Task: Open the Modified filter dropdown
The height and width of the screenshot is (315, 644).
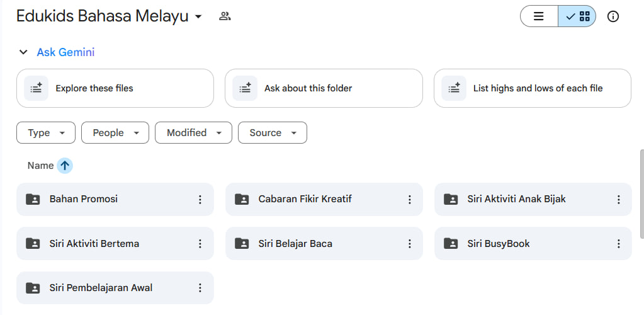Action: click(x=193, y=133)
